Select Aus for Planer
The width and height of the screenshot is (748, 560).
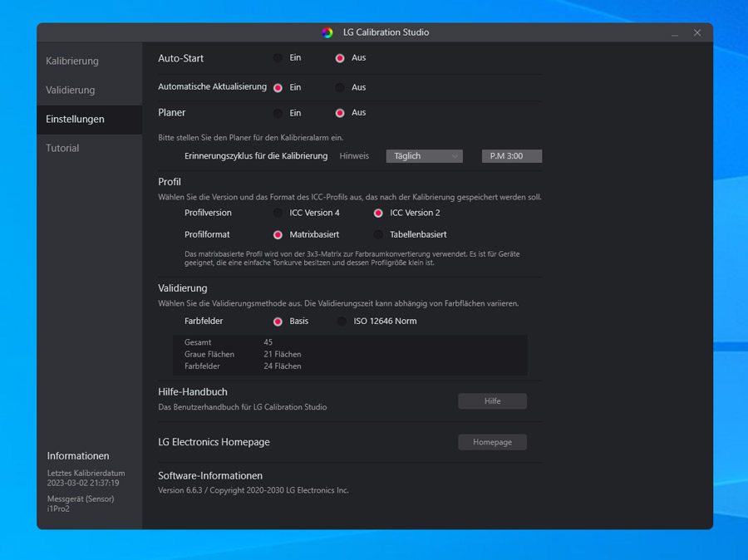click(340, 113)
